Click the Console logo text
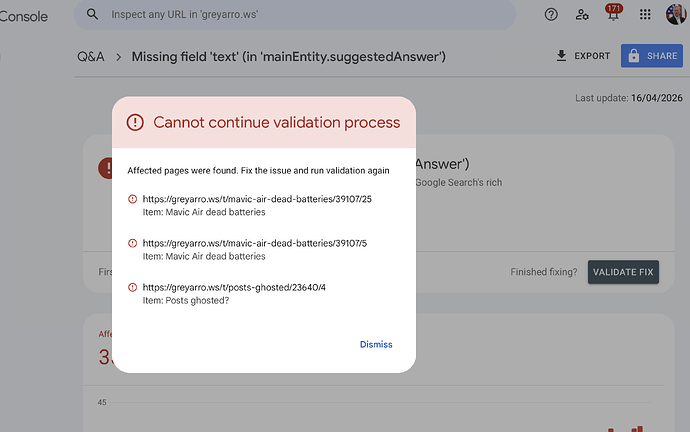Viewport: 690px width, 432px height. 24,17
